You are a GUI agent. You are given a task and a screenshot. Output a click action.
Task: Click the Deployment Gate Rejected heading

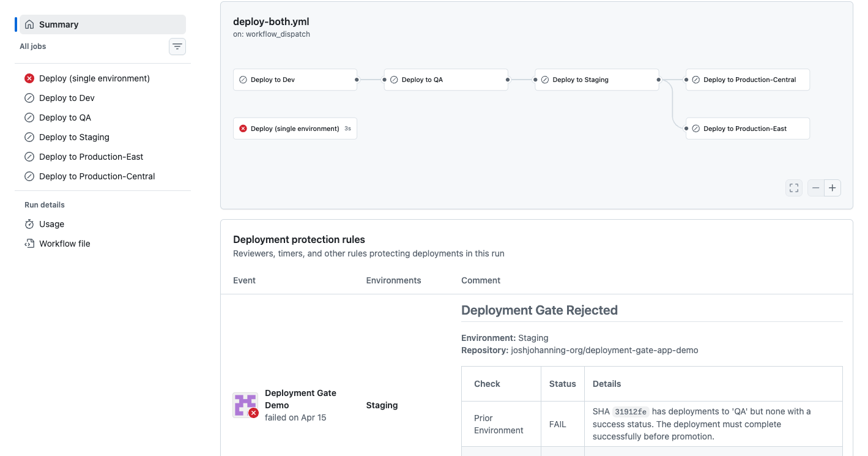coord(540,310)
